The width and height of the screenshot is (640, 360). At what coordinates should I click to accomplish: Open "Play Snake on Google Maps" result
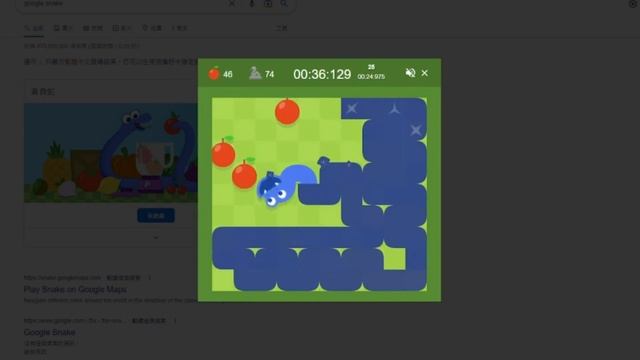tap(75, 289)
